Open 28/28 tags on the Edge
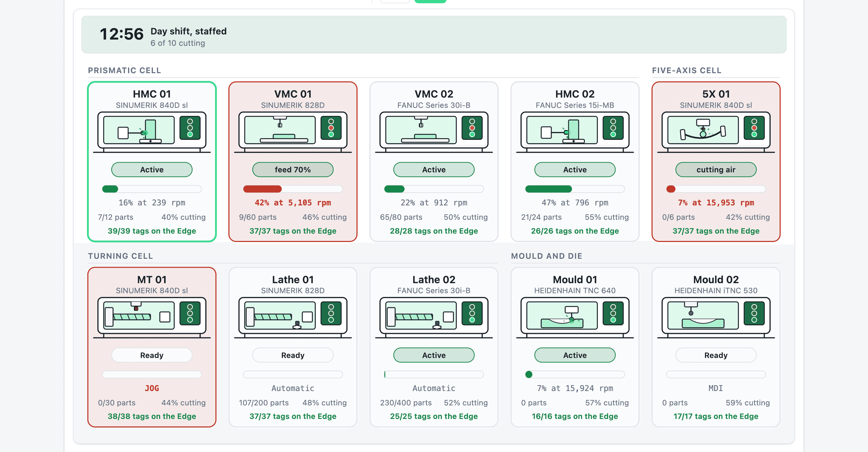This screenshot has height=452, width=868. (x=434, y=231)
